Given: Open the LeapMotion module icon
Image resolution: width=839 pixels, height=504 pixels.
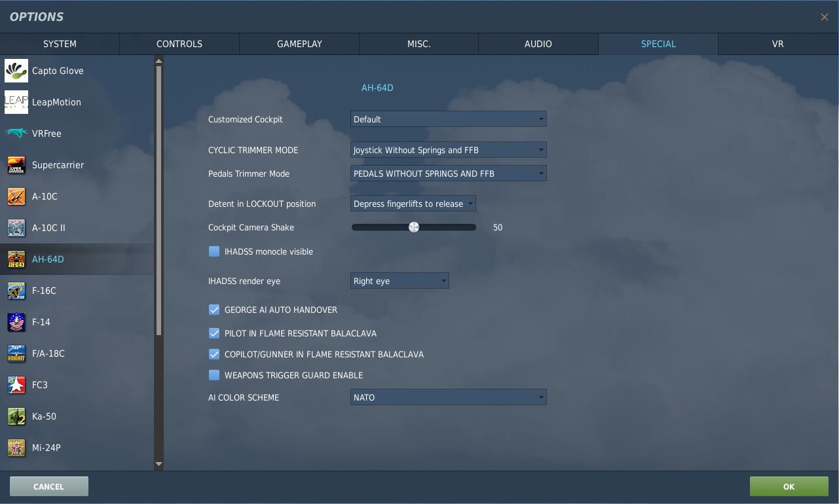Looking at the screenshot, I should (16, 102).
